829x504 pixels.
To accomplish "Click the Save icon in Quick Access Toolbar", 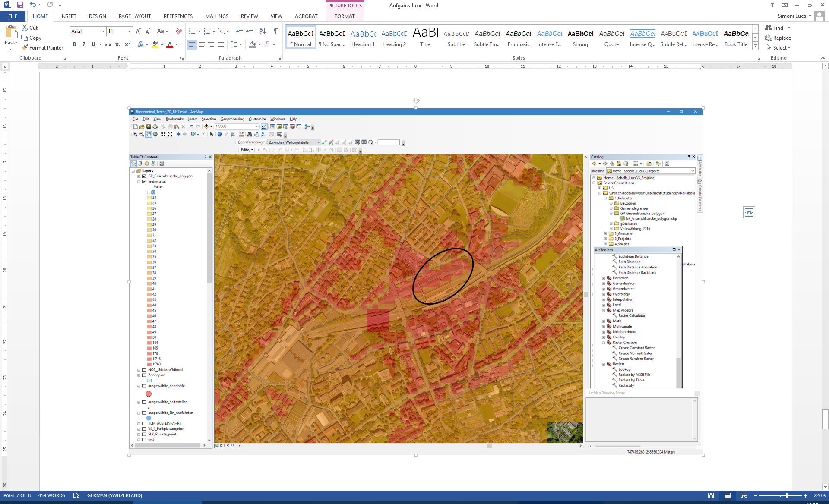I will click(x=20, y=5).
